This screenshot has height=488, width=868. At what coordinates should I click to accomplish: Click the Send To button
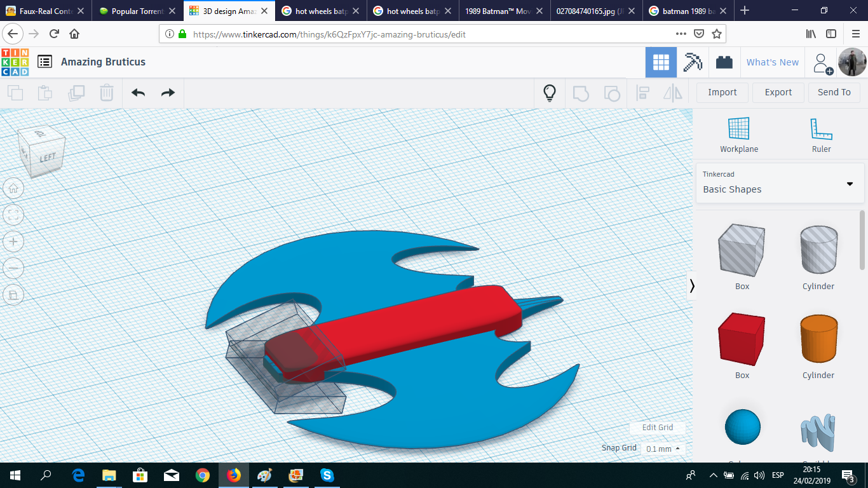coord(834,93)
